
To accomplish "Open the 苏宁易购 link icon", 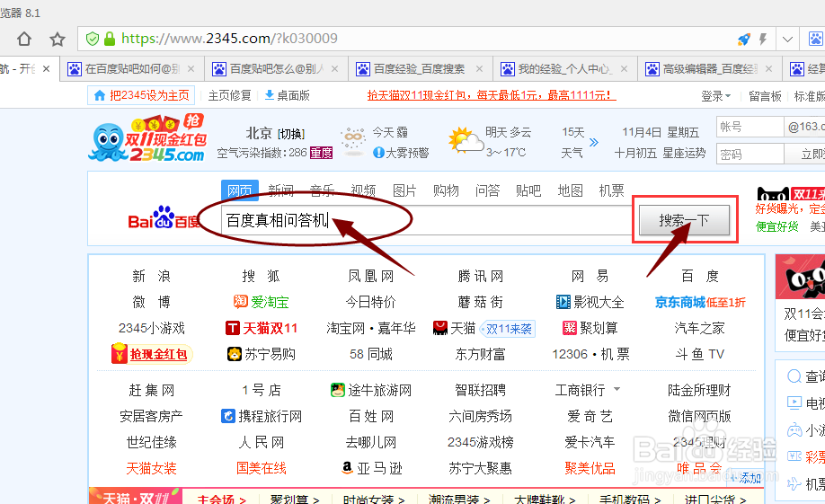I will tap(235, 354).
